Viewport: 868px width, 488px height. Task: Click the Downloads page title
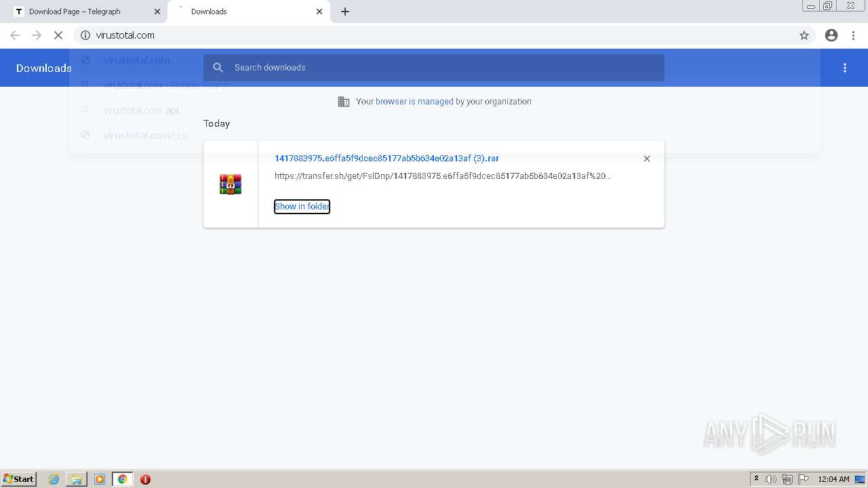(44, 68)
